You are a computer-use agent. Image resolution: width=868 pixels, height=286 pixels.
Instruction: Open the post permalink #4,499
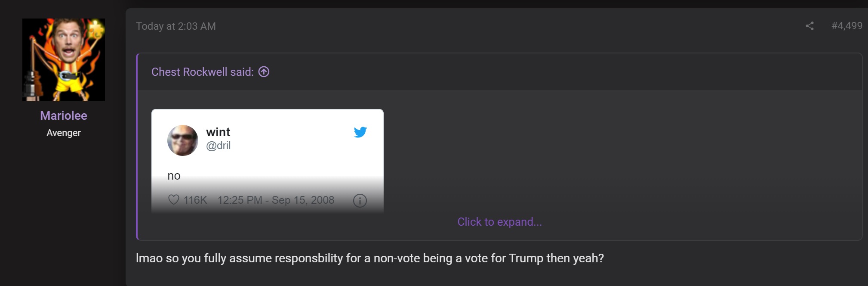[x=846, y=26]
